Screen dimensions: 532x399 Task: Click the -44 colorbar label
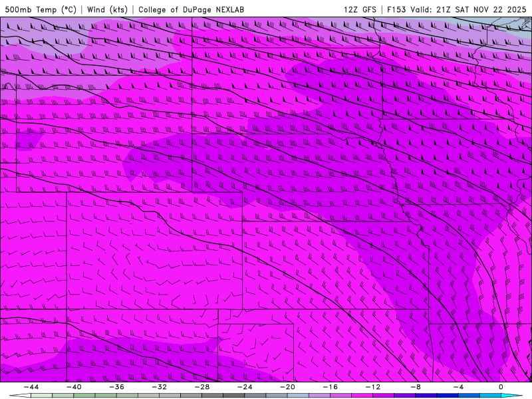(x=31, y=387)
